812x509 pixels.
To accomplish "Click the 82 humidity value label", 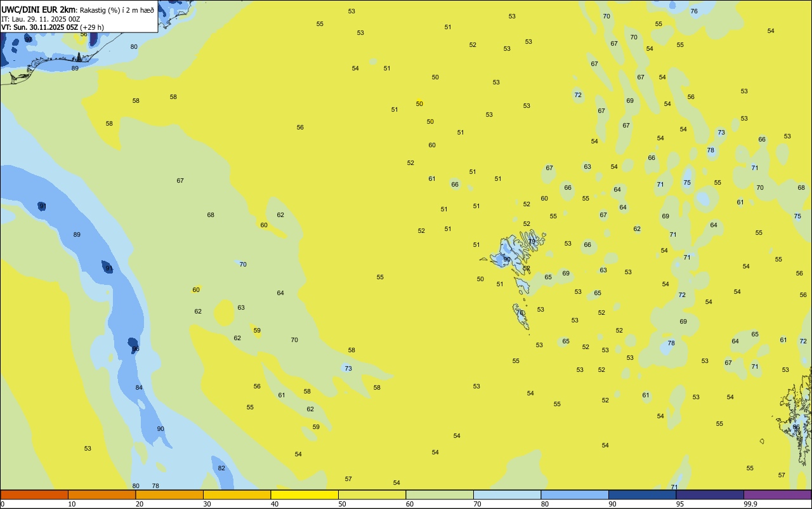I will tap(221, 468).
